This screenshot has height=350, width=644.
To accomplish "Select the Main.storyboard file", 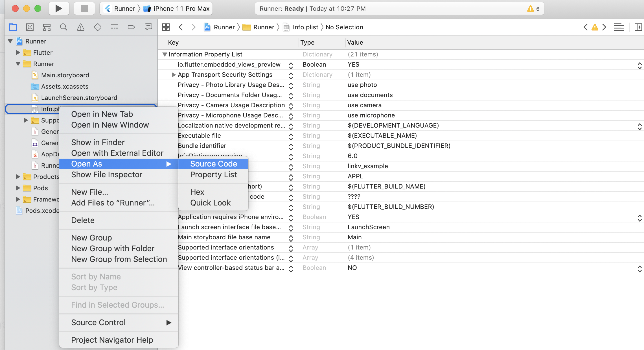I will tap(65, 75).
